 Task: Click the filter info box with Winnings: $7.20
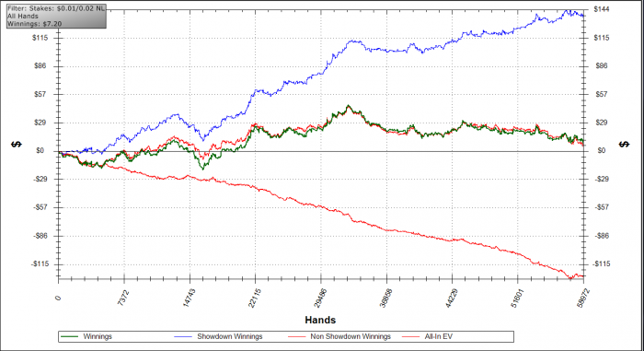56,17
